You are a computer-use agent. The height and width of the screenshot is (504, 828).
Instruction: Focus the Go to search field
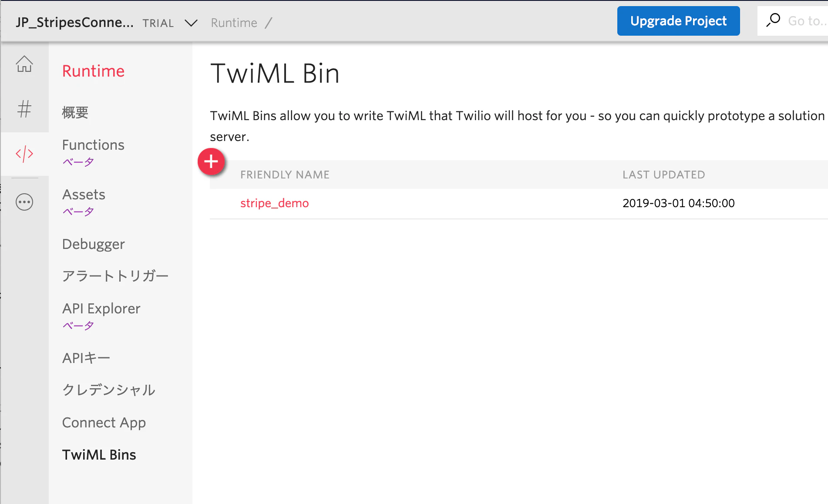point(793,21)
